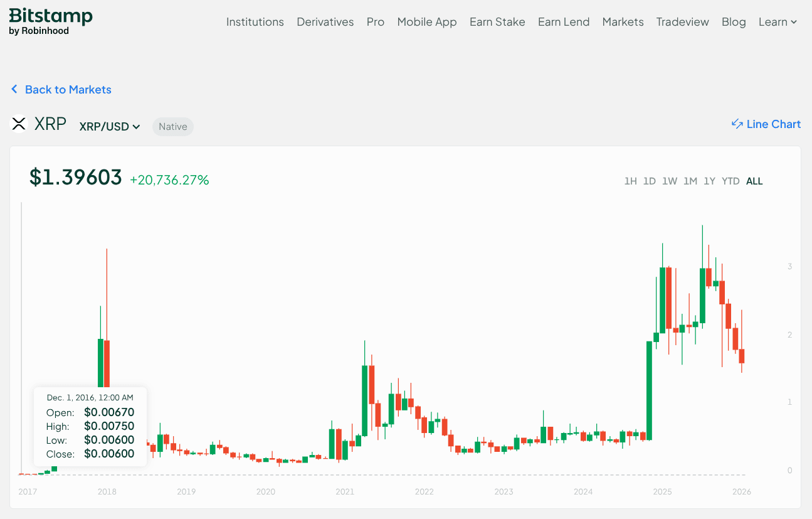Open the Institutions menu item
This screenshot has width=812, height=519.
point(255,22)
